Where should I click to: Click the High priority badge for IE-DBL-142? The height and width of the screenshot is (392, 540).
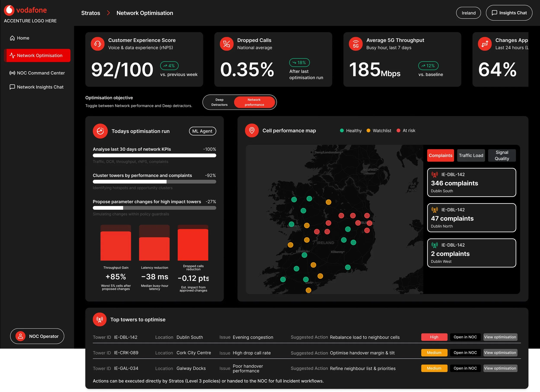coord(434,337)
